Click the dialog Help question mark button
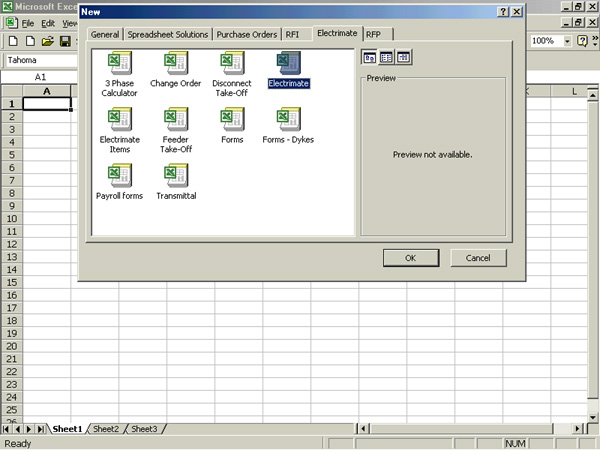The image size is (600, 450). click(503, 12)
